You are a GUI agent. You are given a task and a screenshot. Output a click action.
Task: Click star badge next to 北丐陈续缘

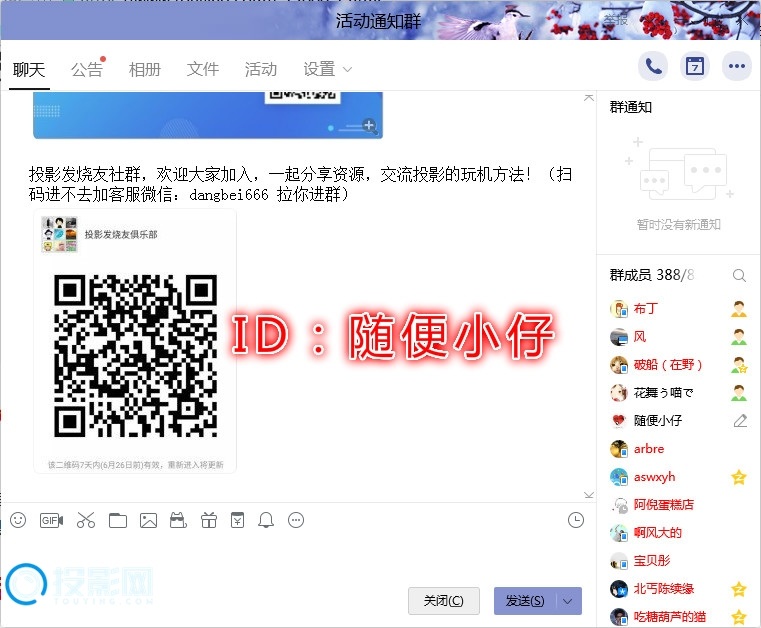point(739,589)
